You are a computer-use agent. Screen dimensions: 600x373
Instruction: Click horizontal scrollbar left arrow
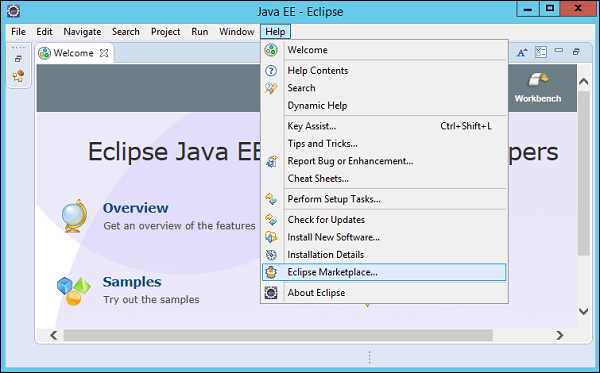pos(54,336)
